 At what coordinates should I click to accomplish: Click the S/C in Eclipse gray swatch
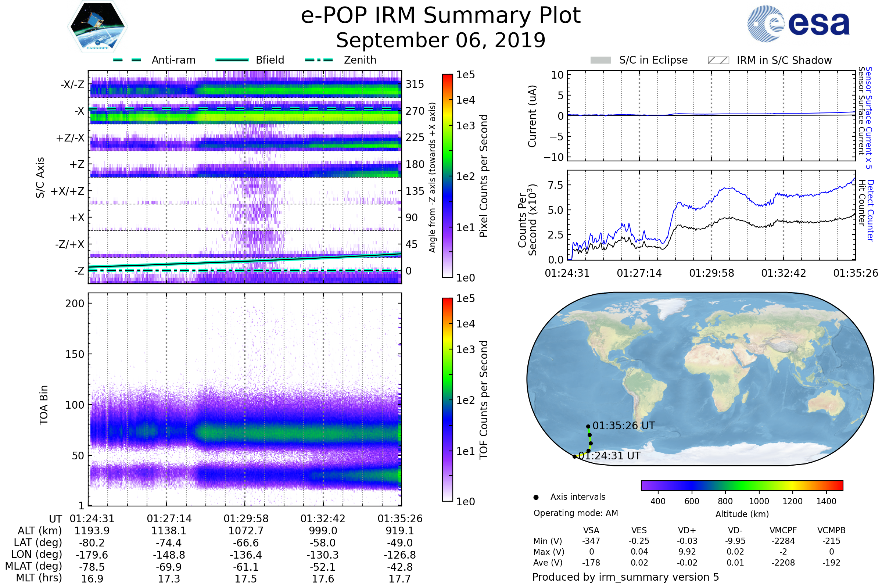(x=600, y=60)
